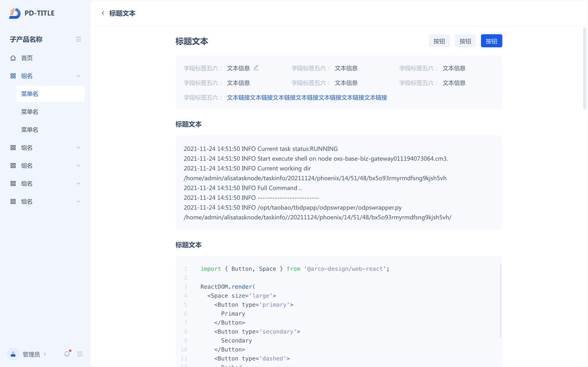Click code line 'import { Button, Space }'

tap(295, 269)
